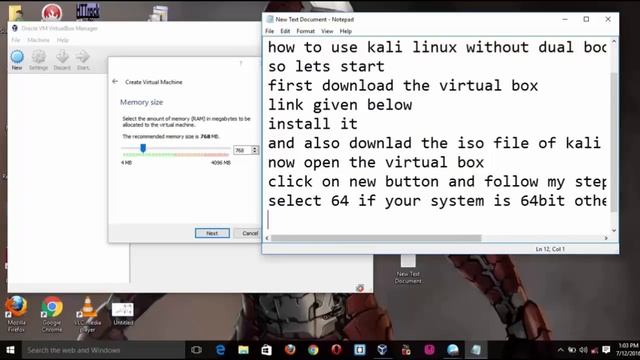
Task: Click the Windows Start button
Action: click(x=11, y=350)
